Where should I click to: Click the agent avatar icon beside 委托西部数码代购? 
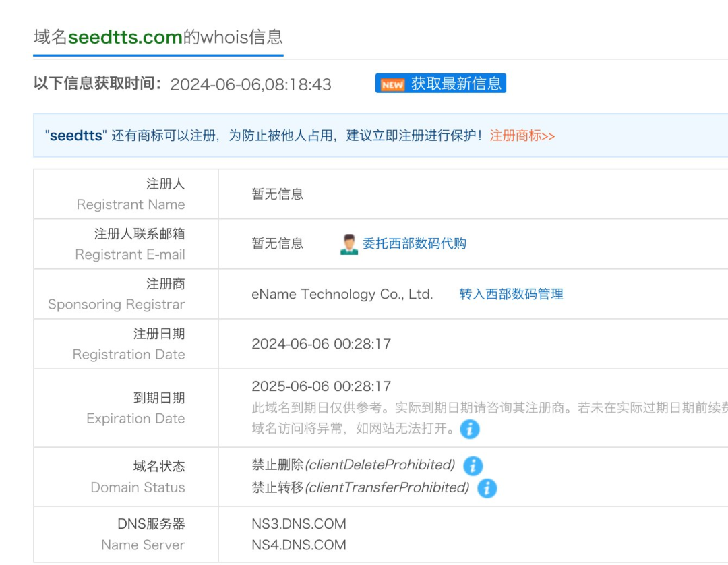click(348, 244)
